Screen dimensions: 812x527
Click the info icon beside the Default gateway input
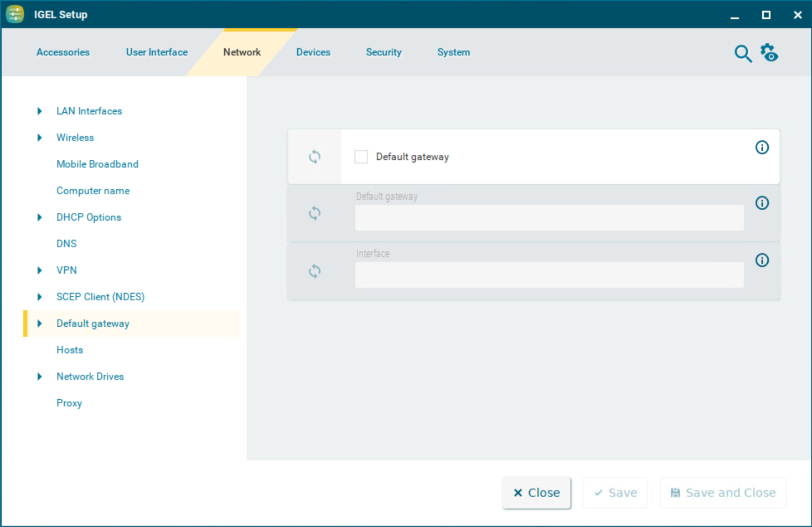(x=762, y=203)
